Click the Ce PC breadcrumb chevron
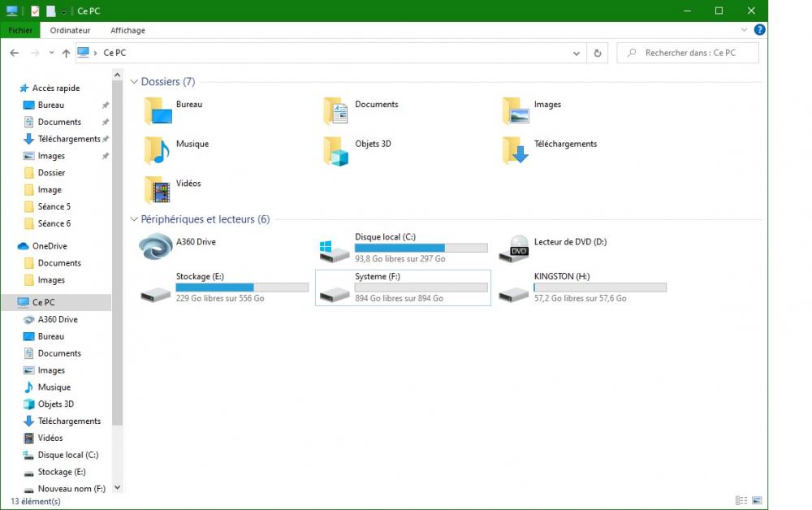Viewport: 812px width, 510px height. (x=95, y=53)
